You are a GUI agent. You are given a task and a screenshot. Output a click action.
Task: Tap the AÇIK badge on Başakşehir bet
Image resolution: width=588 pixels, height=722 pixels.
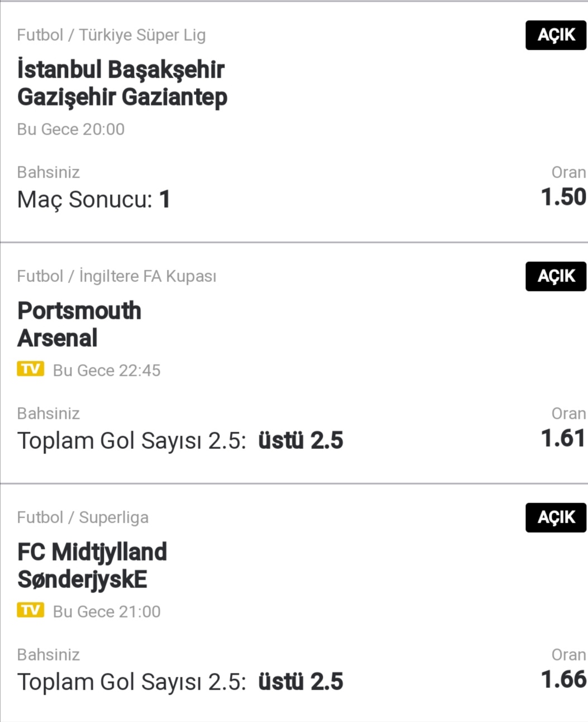click(x=556, y=35)
